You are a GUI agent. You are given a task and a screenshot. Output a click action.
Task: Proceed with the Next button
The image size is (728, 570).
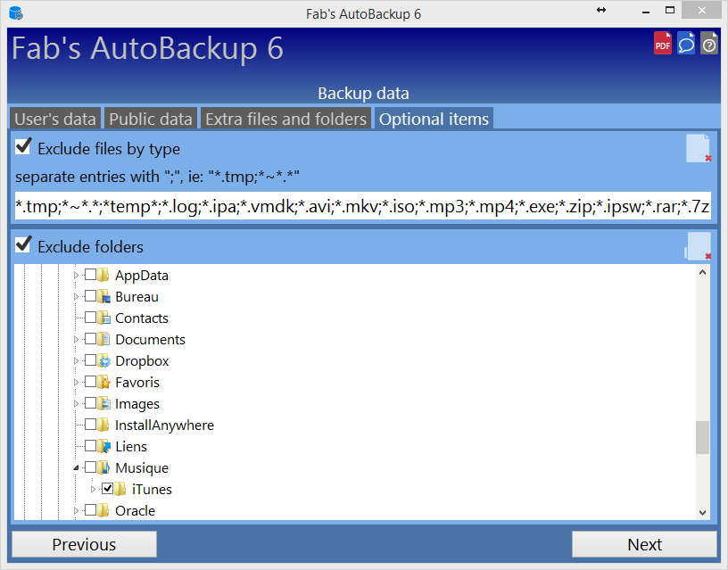coord(644,544)
